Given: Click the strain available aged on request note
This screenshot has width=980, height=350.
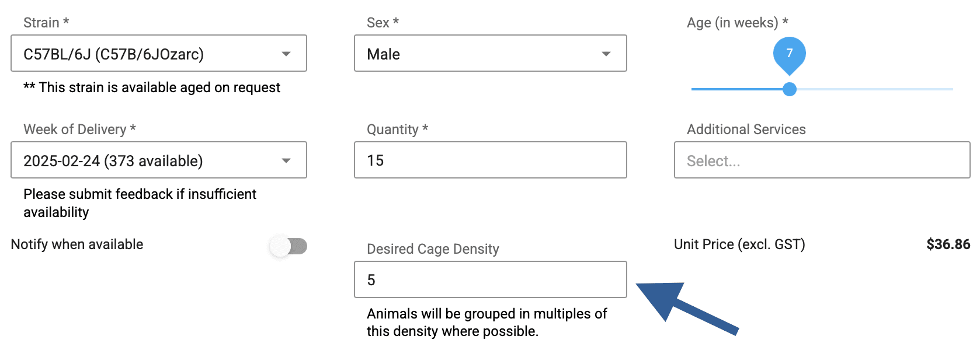Looking at the screenshot, I should pos(152,87).
